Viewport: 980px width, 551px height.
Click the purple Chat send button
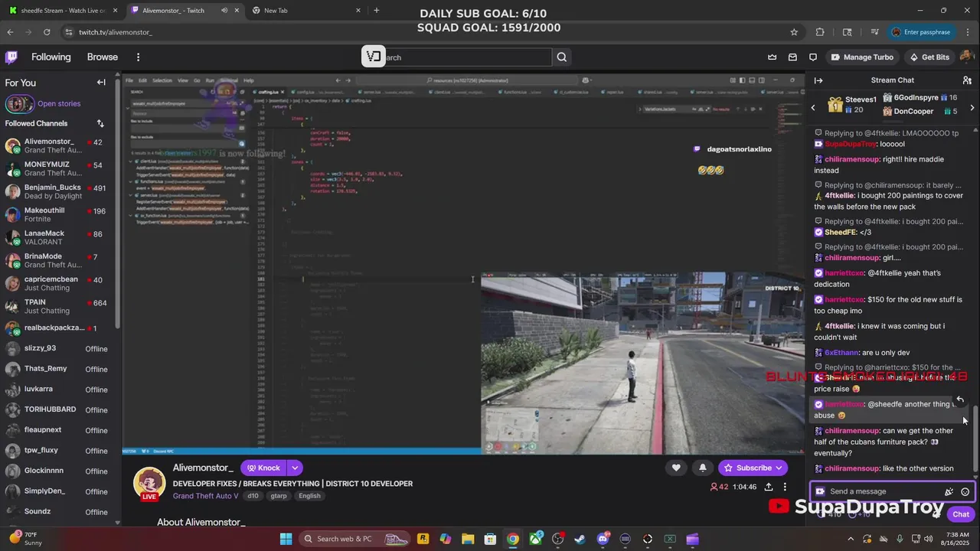[x=961, y=514]
